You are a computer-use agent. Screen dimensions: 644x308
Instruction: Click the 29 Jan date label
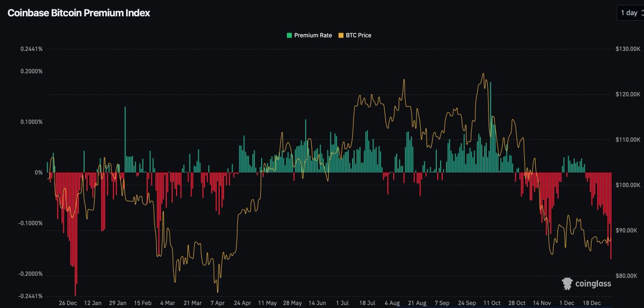[x=118, y=303]
